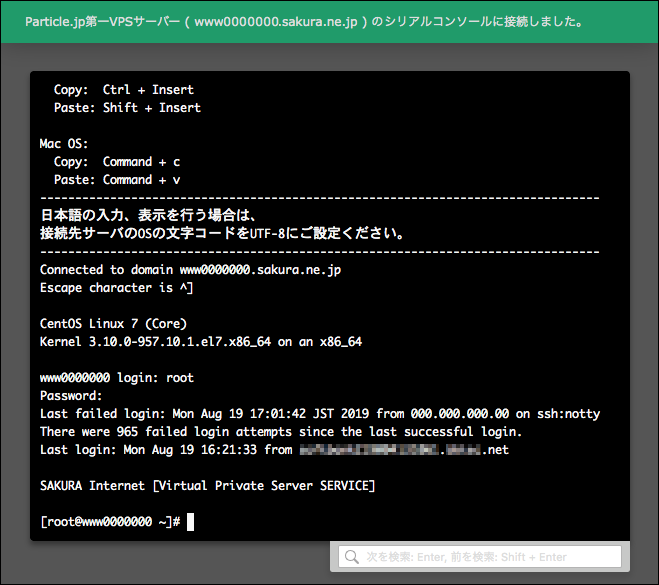Click 'SAKURA Internet [Virtual Private Server SERVICE]' line
Image resolution: width=659 pixels, height=585 pixels.
click(x=207, y=486)
